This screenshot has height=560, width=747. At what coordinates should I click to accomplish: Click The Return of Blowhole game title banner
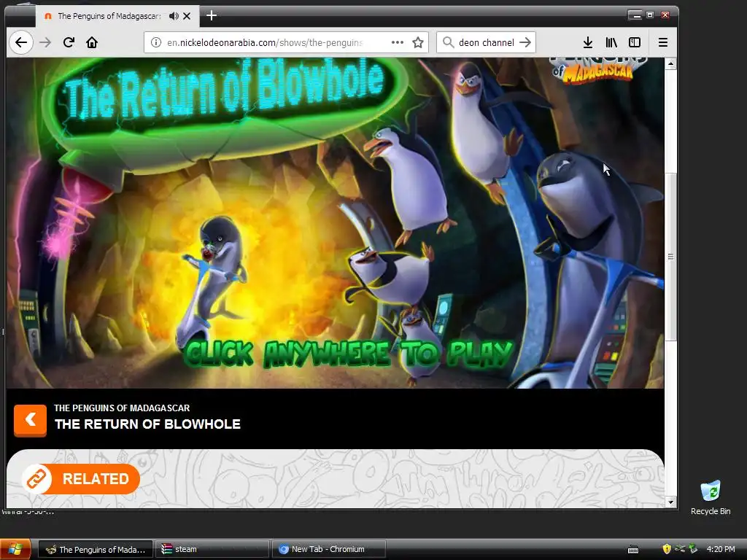coord(224,91)
